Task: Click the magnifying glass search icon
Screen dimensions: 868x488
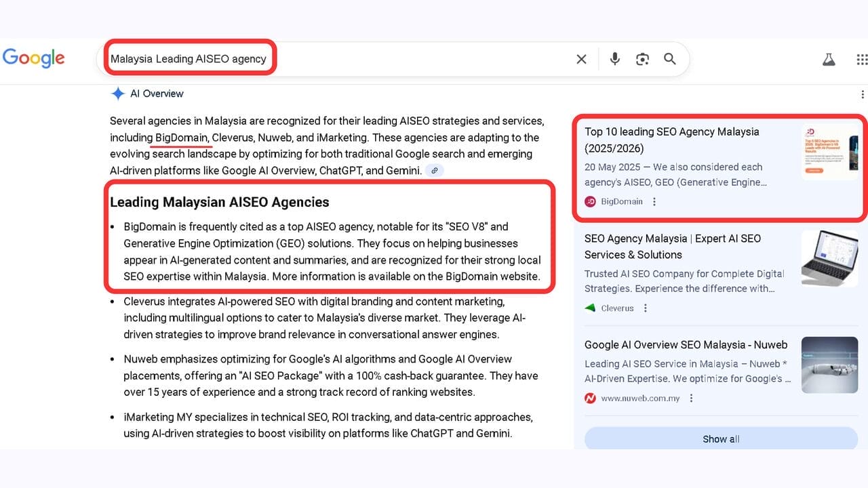Action: (670, 60)
